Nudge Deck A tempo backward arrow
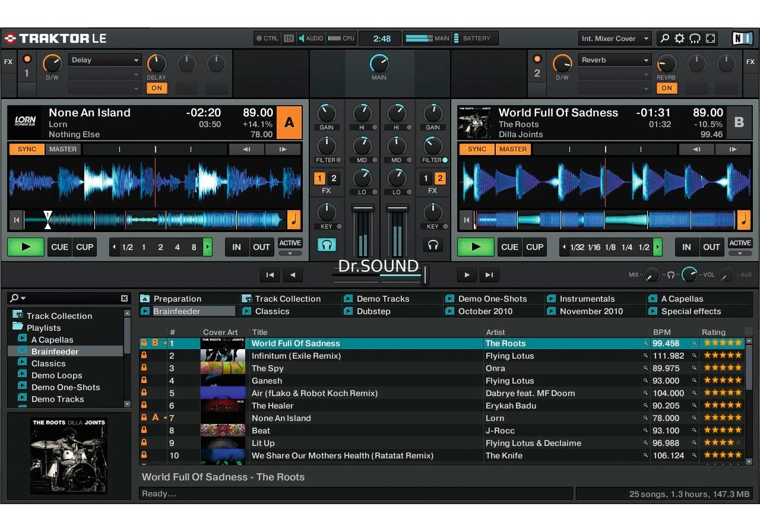The image size is (760, 532). [x=246, y=150]
